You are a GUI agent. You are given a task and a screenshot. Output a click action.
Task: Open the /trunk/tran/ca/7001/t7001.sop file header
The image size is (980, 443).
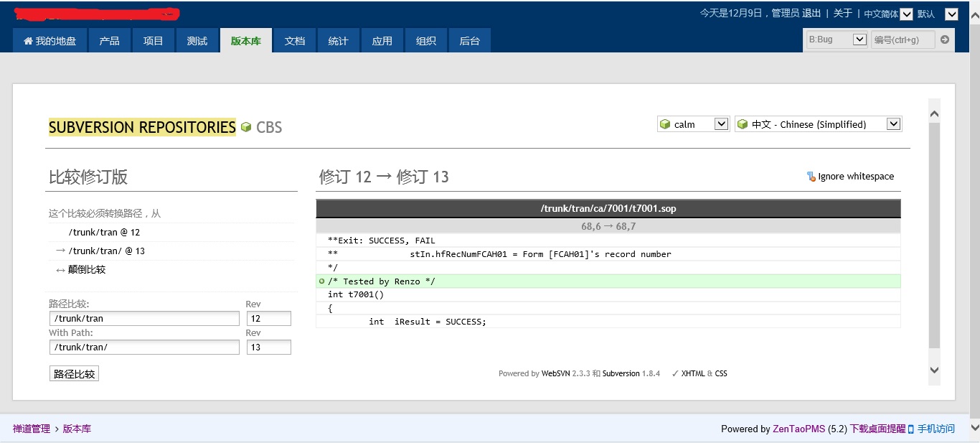point(608,209)
